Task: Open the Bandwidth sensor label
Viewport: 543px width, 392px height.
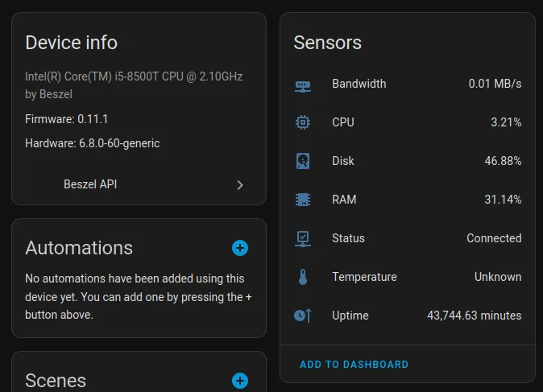Action: point(359,84)
